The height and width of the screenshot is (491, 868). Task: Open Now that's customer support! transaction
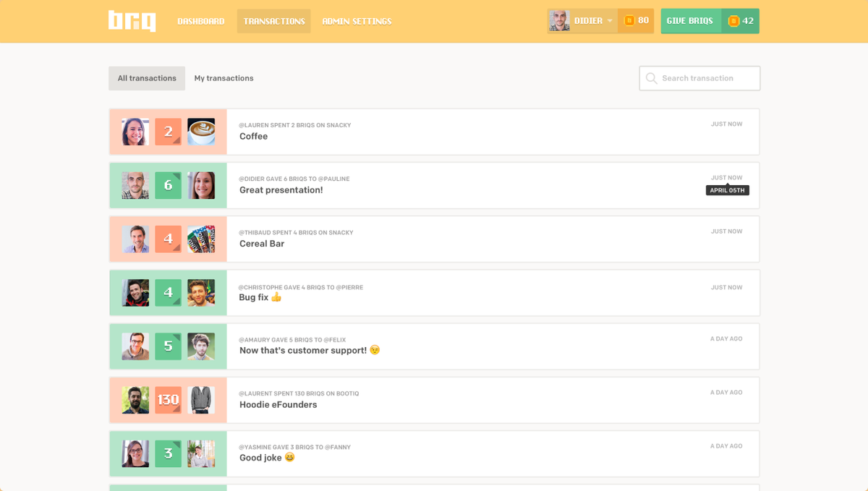(434, 346)
